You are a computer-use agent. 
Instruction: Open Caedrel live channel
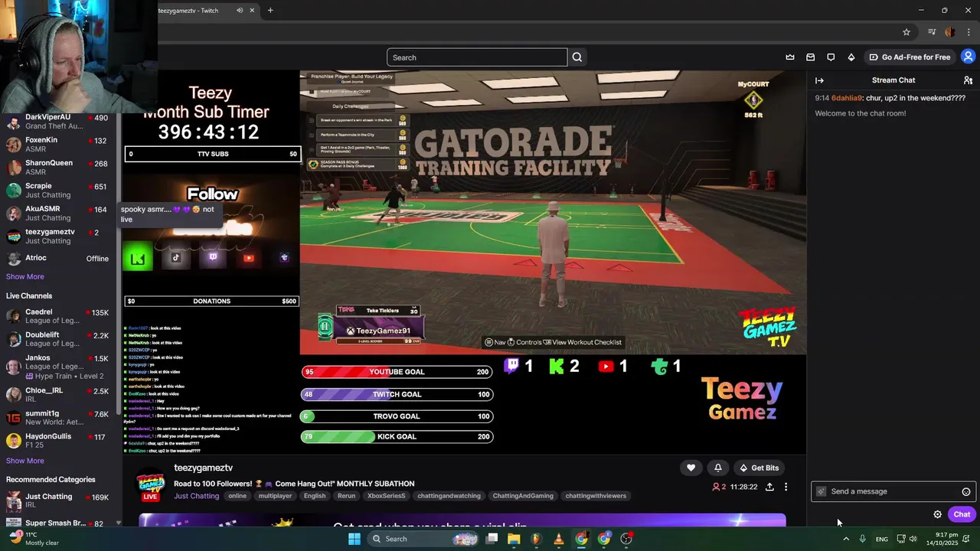click(58, 317)
